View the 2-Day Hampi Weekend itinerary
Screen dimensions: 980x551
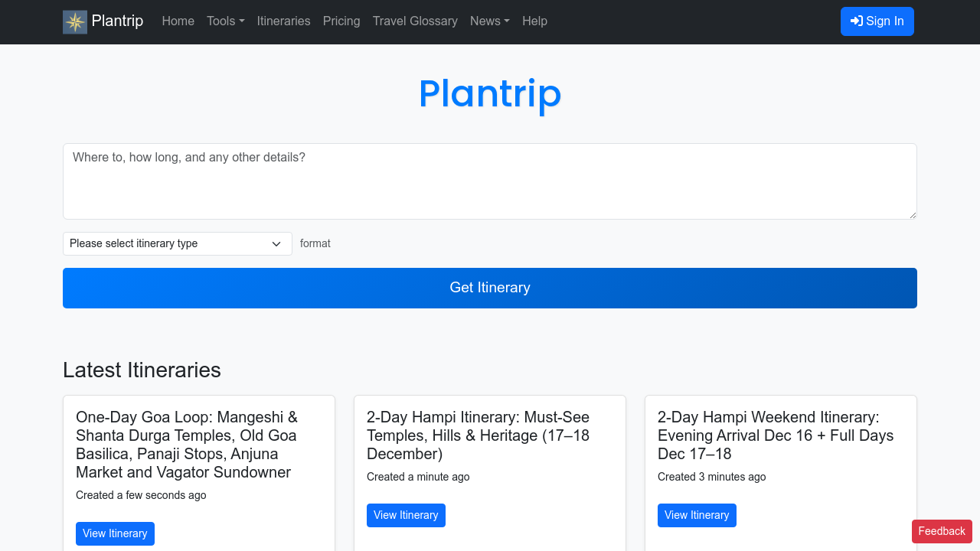point(697,515)
